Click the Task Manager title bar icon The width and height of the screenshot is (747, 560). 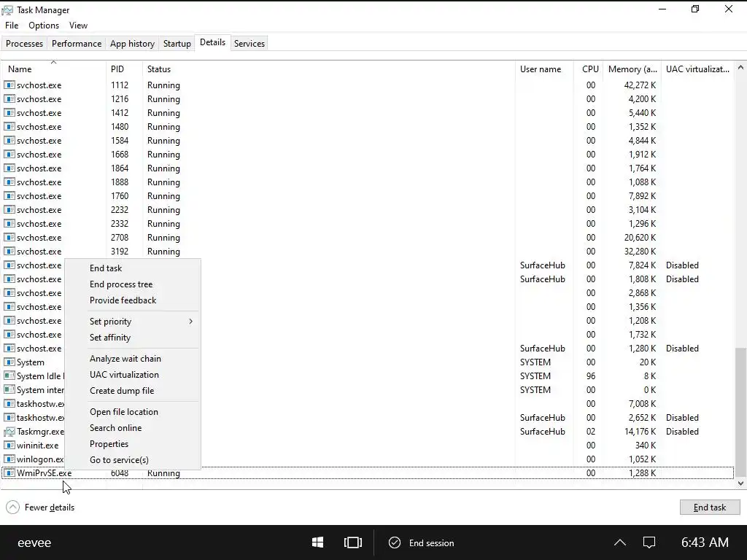click(x=7, y=10)
